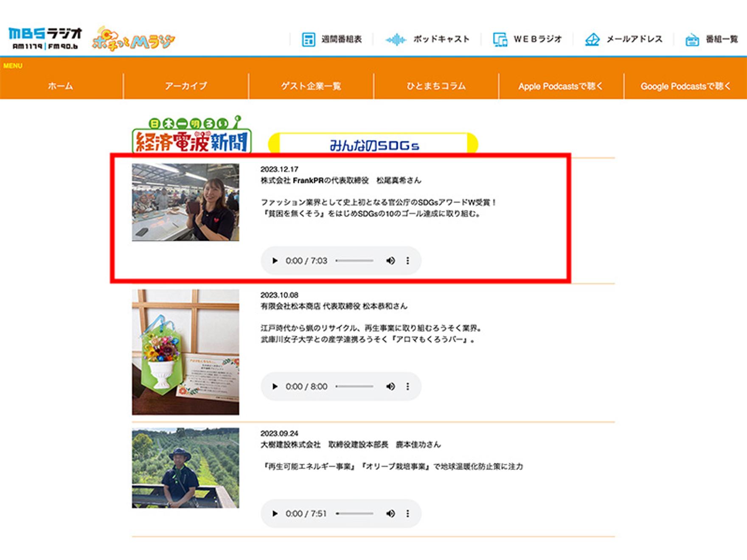Screen dimensions: 747x560
Task: Play the 7:51 大樹建設 audio clip
Action: click(275, 513)
